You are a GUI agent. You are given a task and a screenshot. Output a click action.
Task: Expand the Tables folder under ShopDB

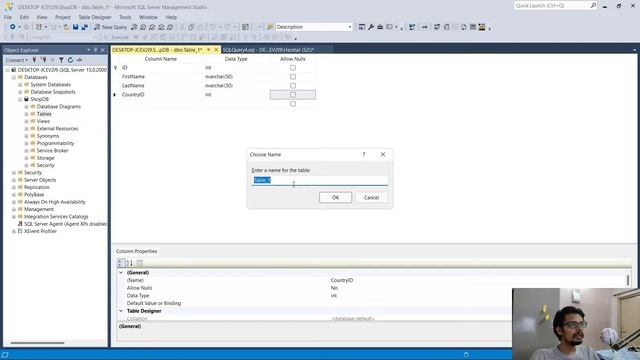27,114
